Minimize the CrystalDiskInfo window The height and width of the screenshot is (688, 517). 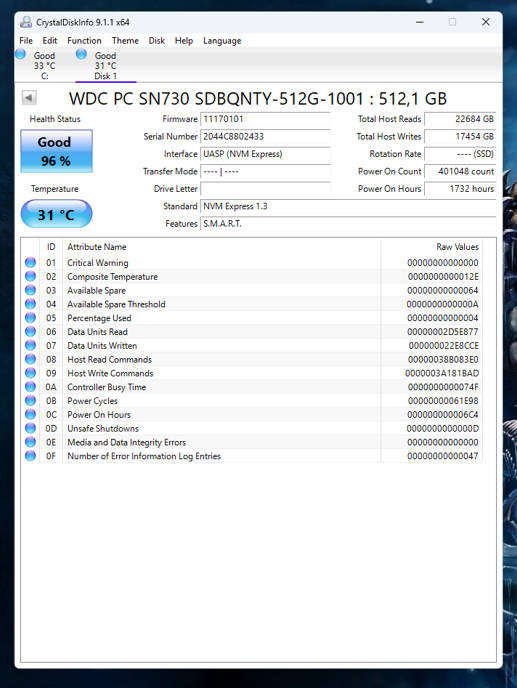tap(420, 22)
